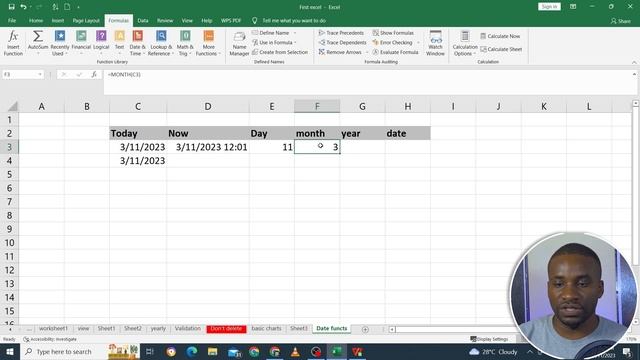The width and height of the screenshot is (640, 360).
Task: Open Calculation Options dropdown
Action: pyautogui.click(x=464, y=43)
